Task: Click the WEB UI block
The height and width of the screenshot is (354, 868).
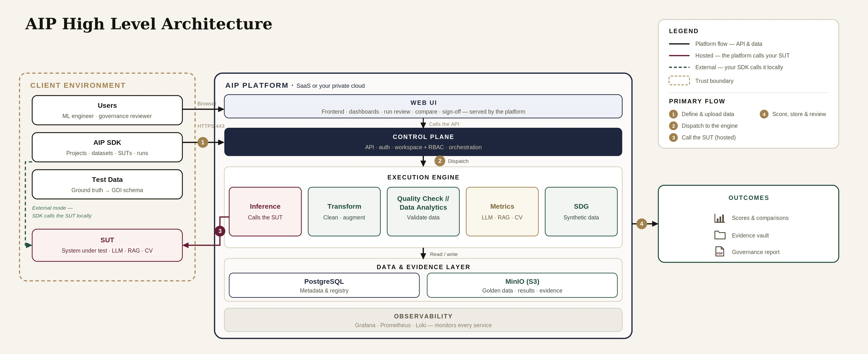Action: [x=423, y=107]
